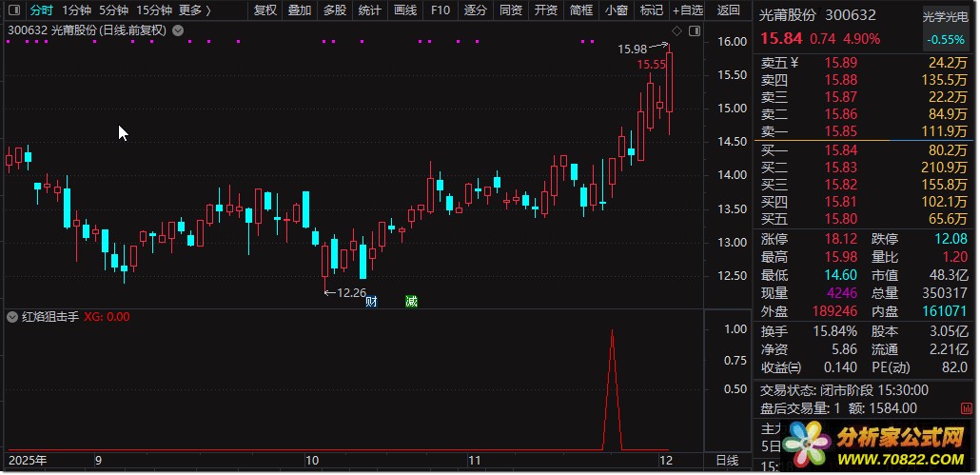Click the PE(动) value 82.0
Viewport: 980px width, 475px height.
pos(955,367)
